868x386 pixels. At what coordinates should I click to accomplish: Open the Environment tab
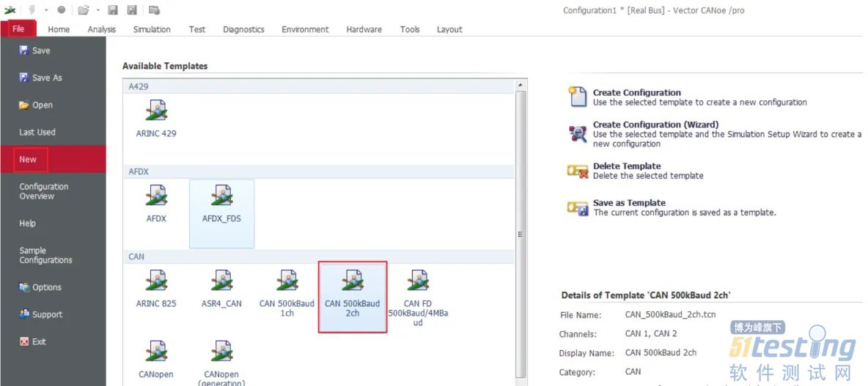click(x=305, y=29)
